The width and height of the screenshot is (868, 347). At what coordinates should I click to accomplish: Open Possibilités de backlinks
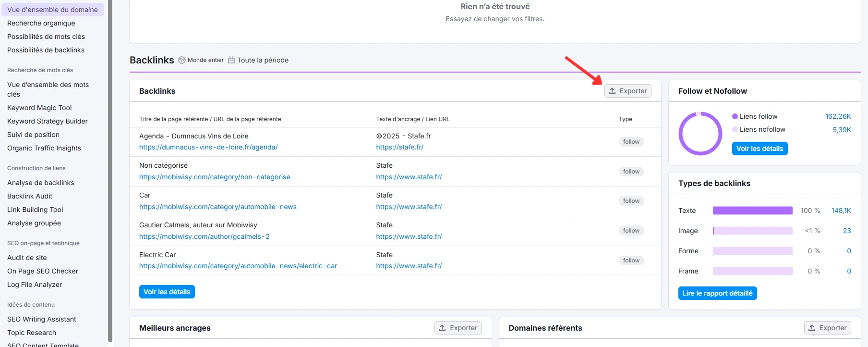coord(46,50)
